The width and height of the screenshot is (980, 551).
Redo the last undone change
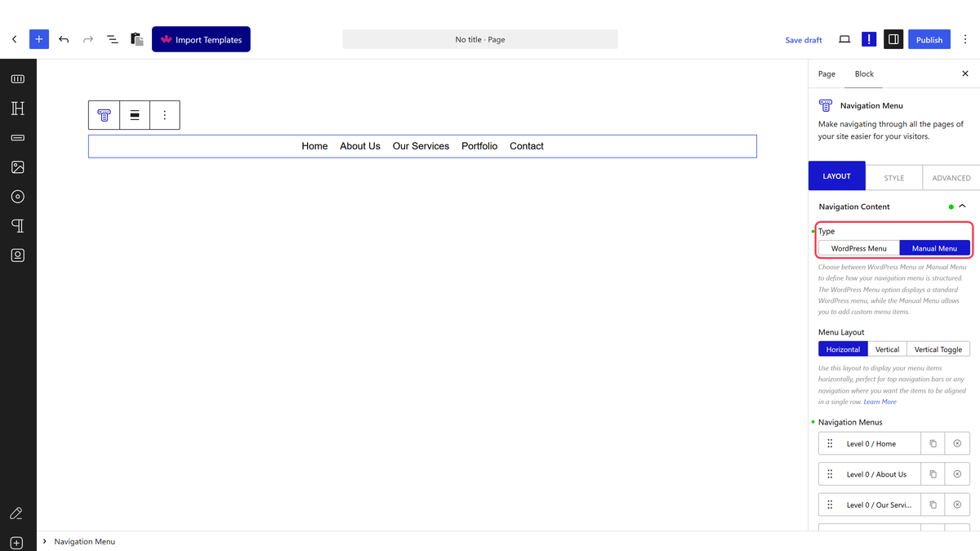(88, 39)
